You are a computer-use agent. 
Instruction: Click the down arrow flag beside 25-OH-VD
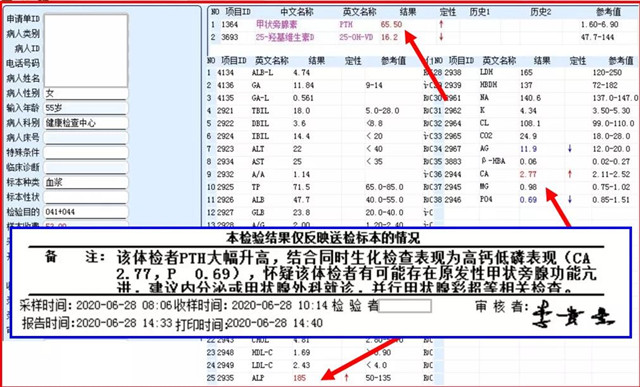click(441, 37)
